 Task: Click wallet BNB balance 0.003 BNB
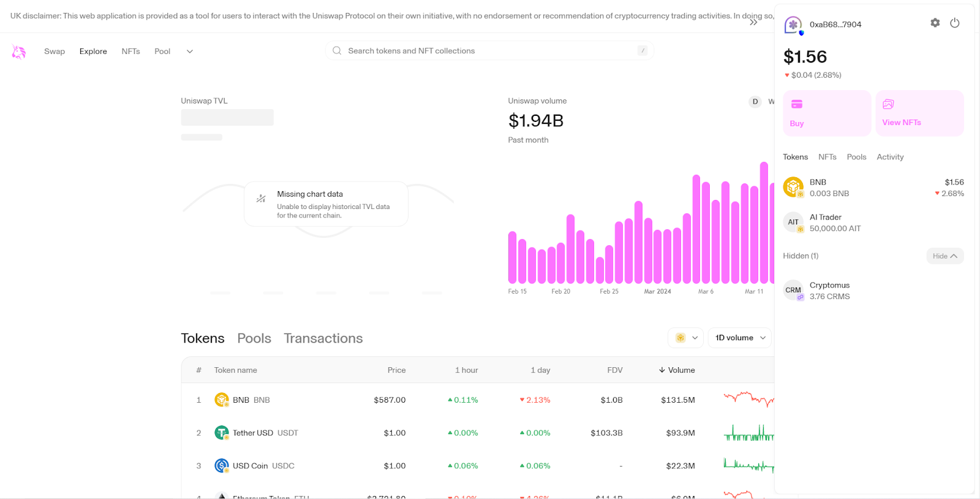point(829,194)
